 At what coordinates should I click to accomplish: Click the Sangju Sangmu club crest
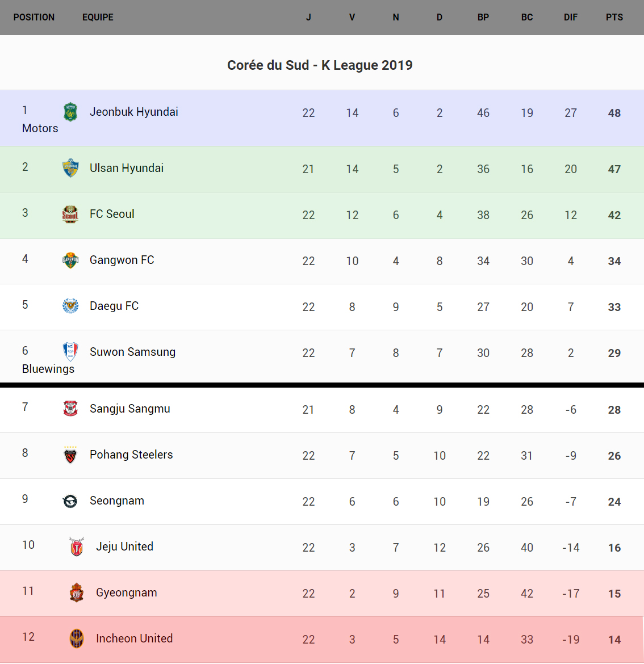[70, 409]
